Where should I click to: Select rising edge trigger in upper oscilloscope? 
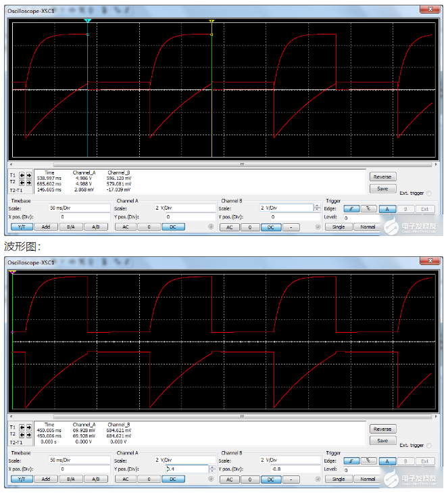[351, 208]
